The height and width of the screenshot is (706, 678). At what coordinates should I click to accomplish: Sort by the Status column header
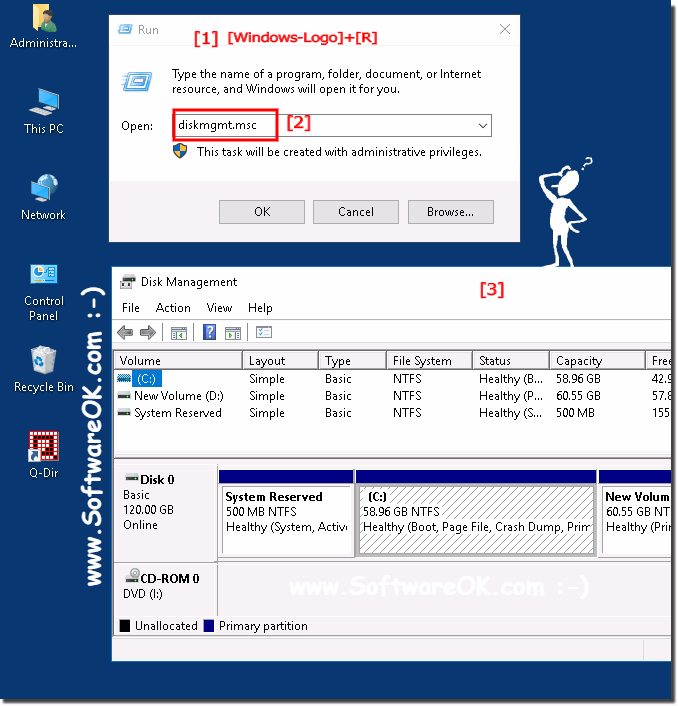[511, 361]
